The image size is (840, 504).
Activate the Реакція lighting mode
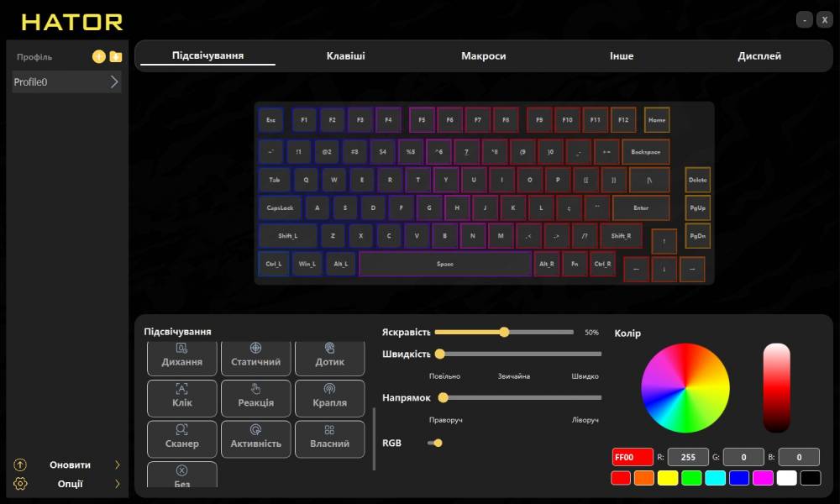(255, 398)
